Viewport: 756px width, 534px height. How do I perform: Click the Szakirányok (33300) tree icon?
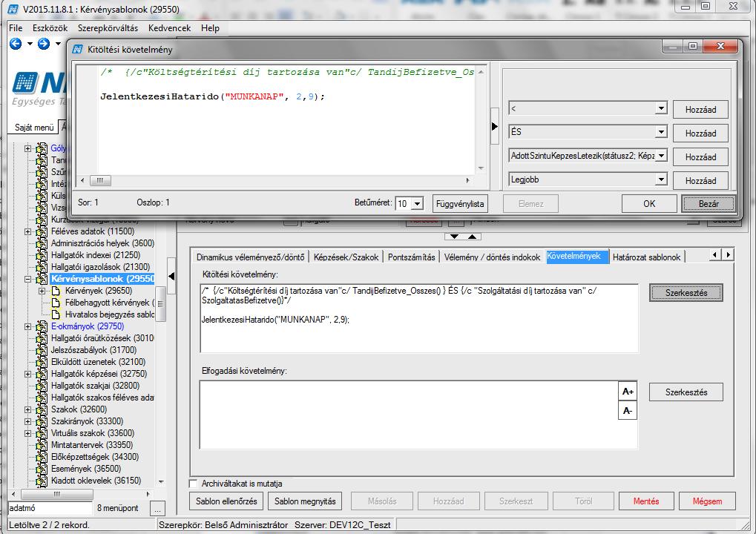coord(42,421)
